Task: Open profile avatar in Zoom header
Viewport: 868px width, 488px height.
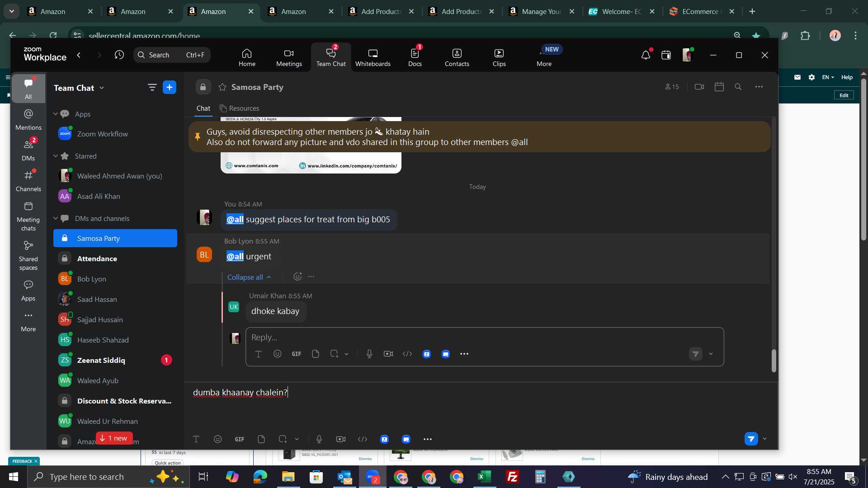Action: (x=687, y=55)
